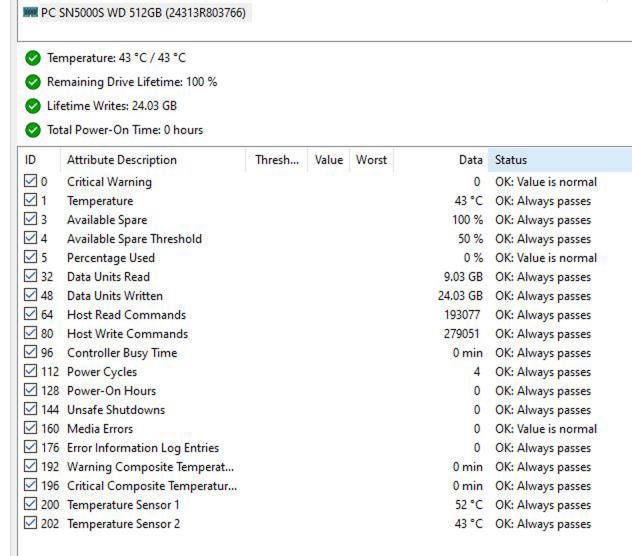The height and width of the screenshot is (556, 632).
Task: Click the '100 %' Available Spare data value
Action: 468,220
